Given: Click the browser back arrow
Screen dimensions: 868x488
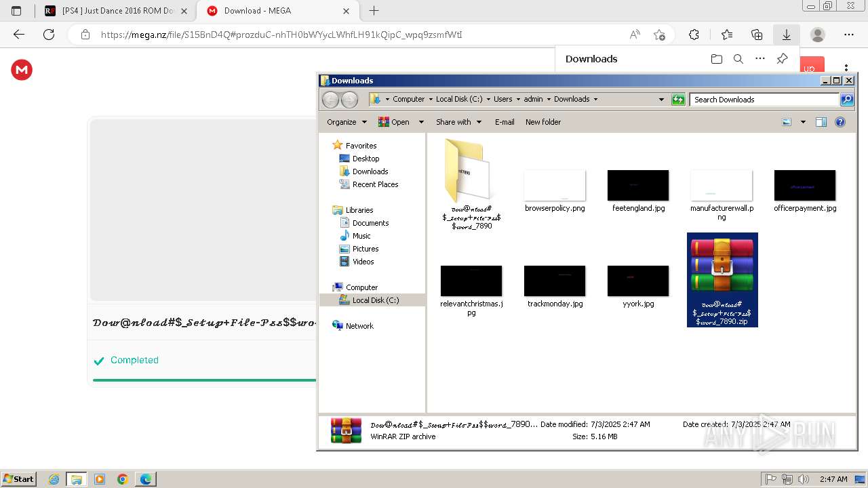Looking at the screenshot, I should tap(19, 35).
